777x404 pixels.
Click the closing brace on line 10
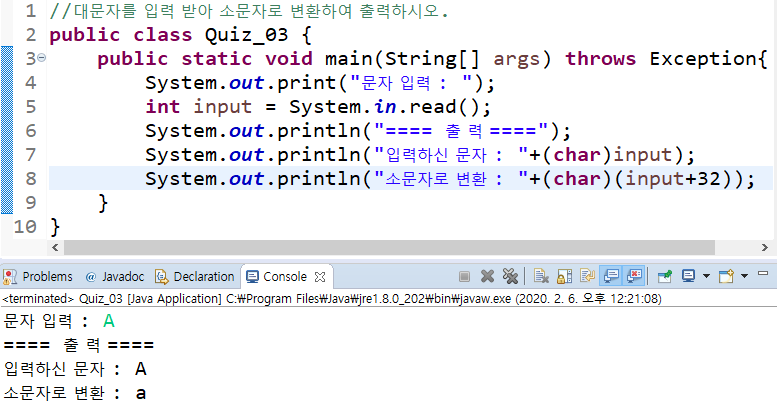click(x=55, y=227)
